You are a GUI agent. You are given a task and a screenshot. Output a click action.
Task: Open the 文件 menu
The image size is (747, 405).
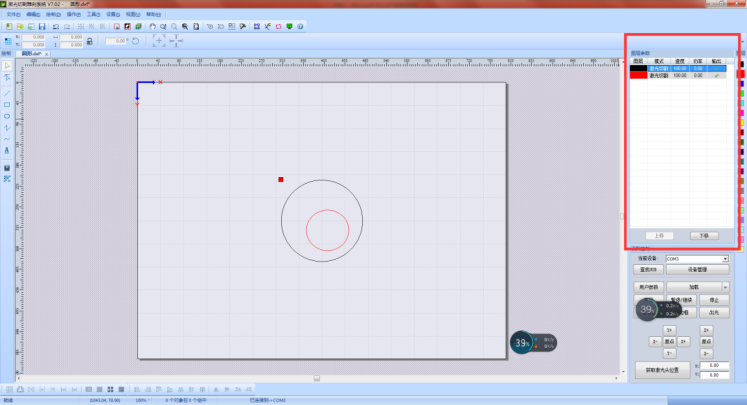point(12,15)
